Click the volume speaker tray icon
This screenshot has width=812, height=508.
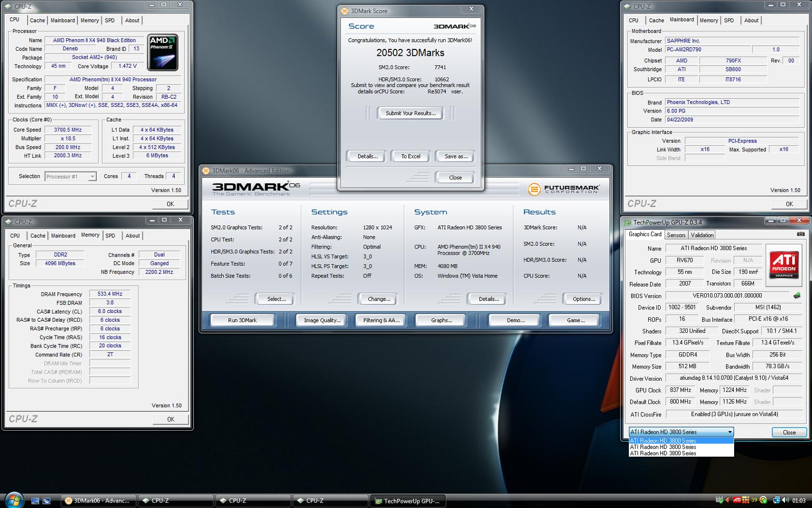(x=786, y=500)
